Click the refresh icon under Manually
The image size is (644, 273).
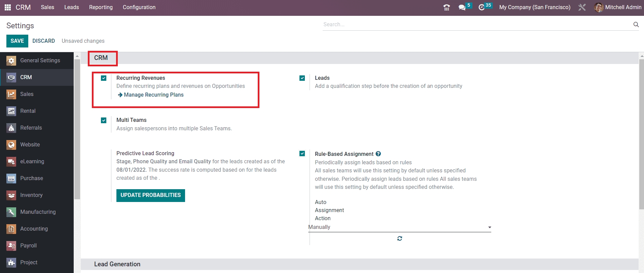(399, 238)
